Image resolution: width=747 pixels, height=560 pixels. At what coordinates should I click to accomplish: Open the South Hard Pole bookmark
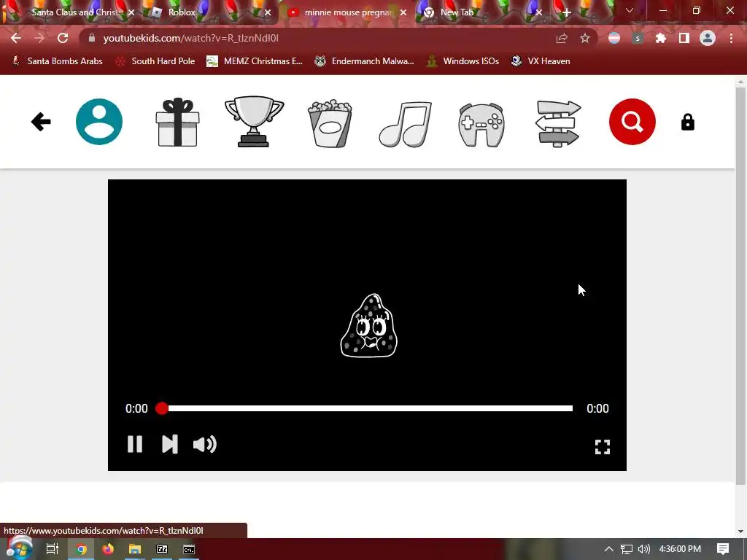pyautogui.click(x=155, y=61)
